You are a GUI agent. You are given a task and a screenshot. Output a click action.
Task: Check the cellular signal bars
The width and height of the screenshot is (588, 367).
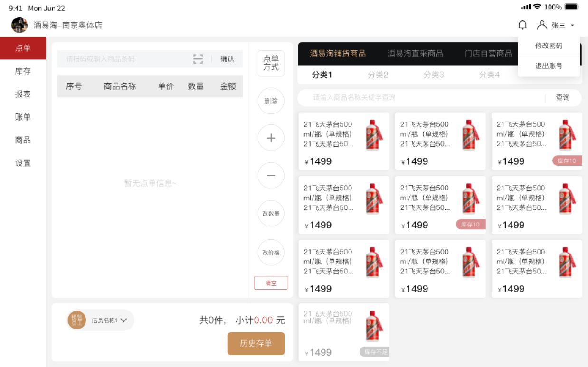click(x=525, y=7)
